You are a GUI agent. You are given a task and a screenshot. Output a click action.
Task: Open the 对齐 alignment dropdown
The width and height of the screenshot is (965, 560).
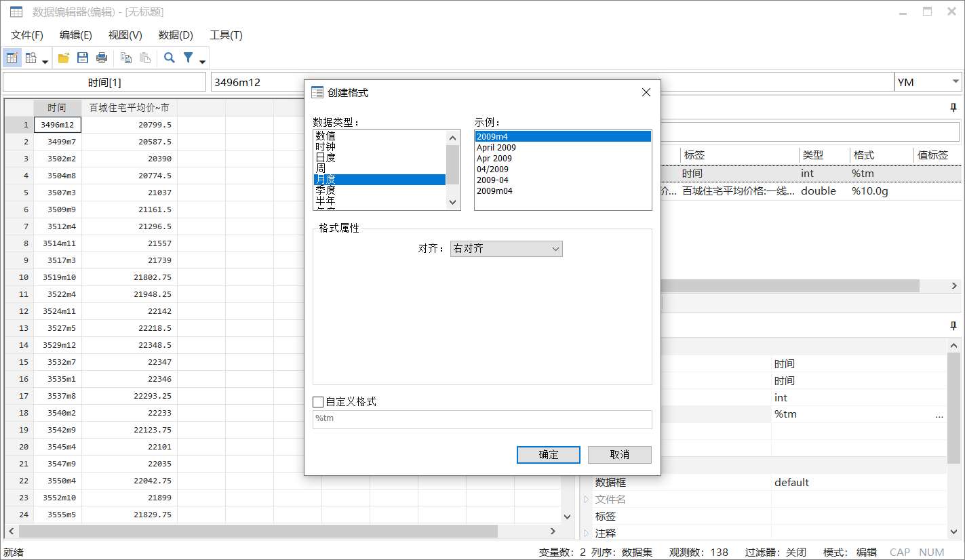point(507,249)
